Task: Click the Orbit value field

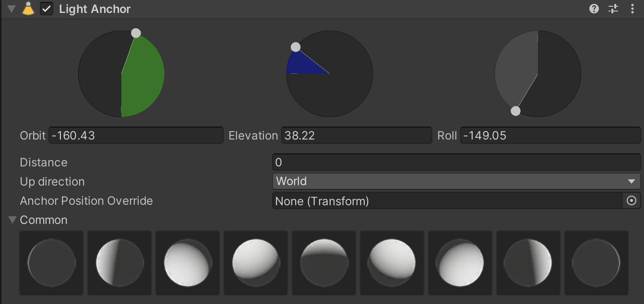Action: [136, 136]
